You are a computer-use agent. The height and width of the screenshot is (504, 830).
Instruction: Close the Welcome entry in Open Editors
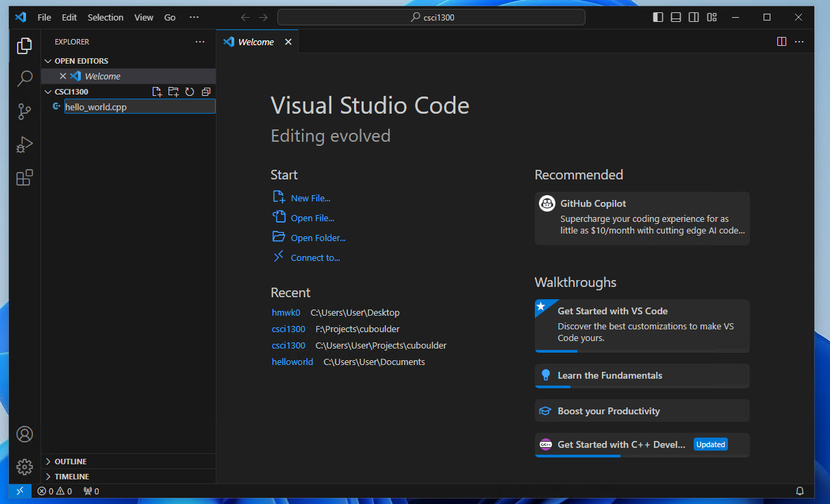point(63,76)
